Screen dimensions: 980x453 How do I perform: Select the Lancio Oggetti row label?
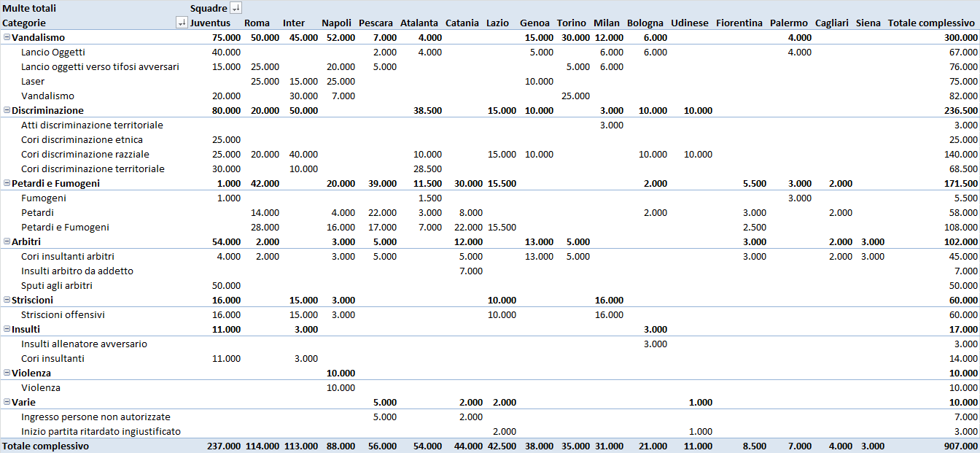coord(53,52)
